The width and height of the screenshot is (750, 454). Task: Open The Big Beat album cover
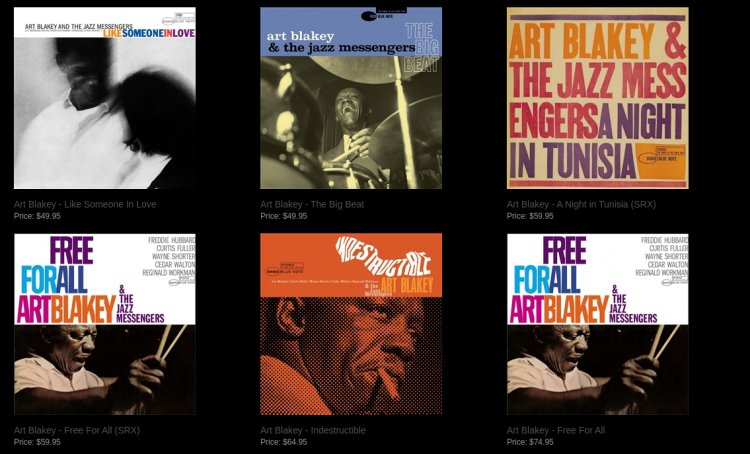[x=351, y=98]
